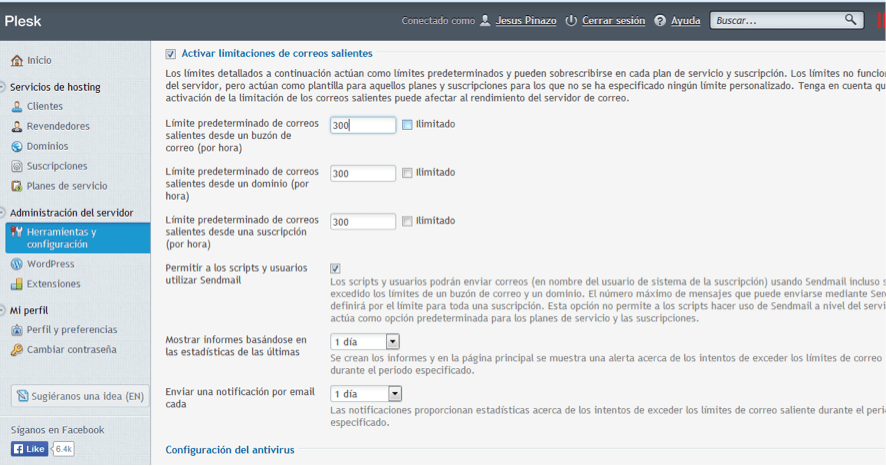Image resolution: width=886 pixels, height=466 pixels.
Task: Click the Revendedores person icon
Action: point(17,127)
